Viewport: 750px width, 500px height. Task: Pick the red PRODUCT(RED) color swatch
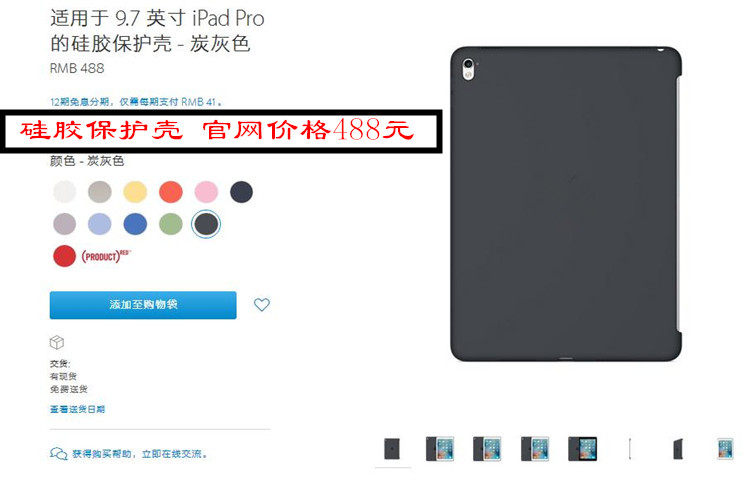pyautogui.click(x=65, y=256)
